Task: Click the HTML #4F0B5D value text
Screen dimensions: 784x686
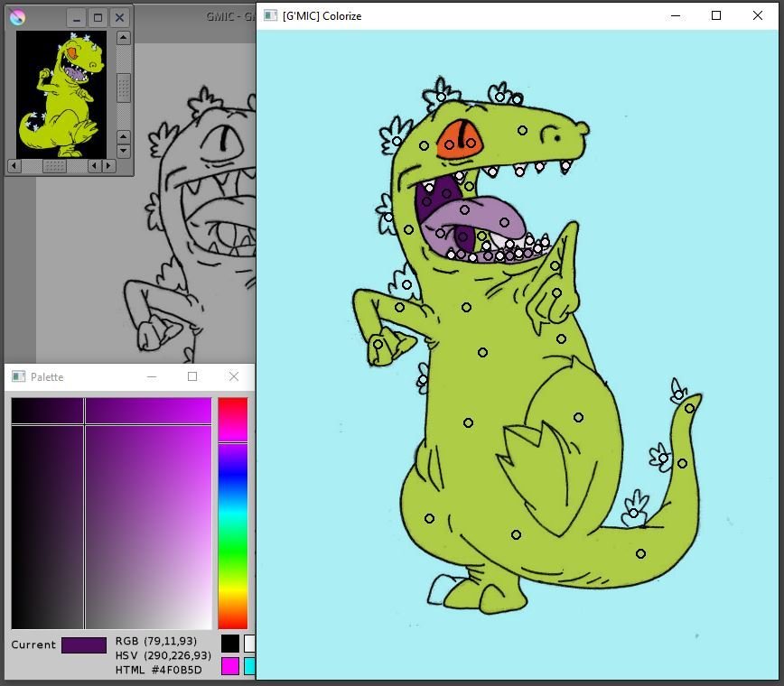Action: 158,670
